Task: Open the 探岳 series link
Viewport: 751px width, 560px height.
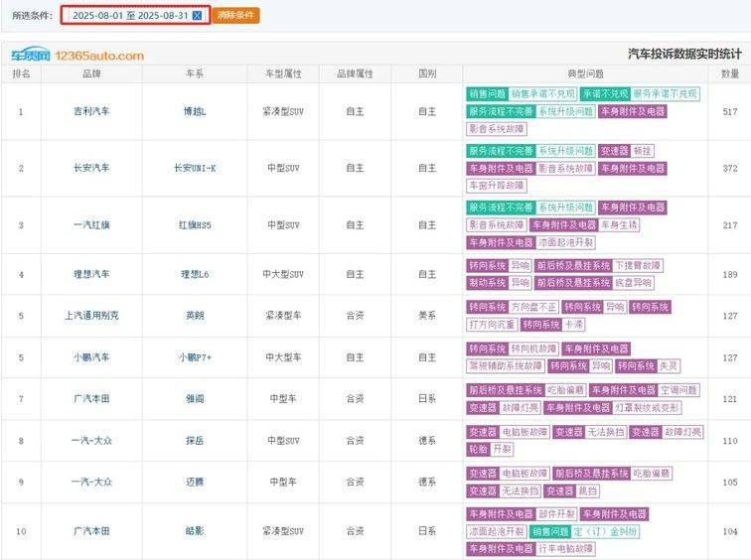Action: [195, 440]
